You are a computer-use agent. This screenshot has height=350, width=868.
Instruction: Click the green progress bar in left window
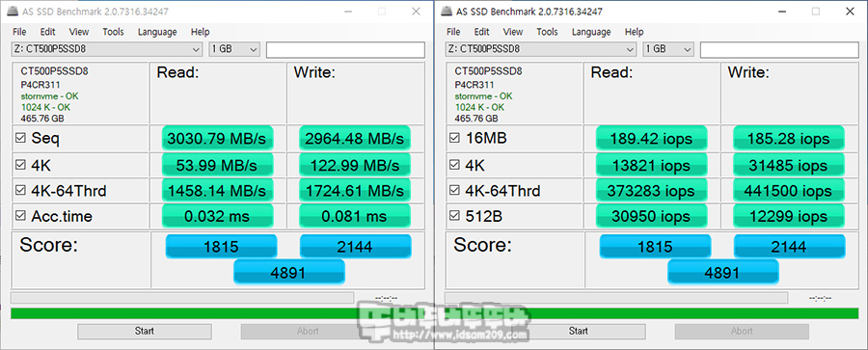(x=218, y=313)
